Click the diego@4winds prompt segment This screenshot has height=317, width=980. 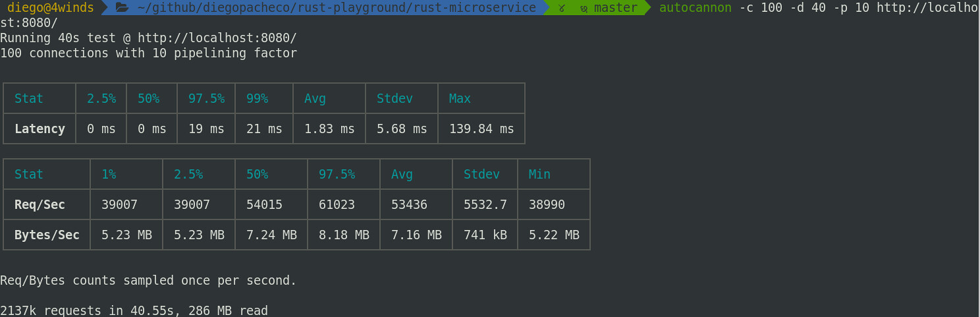pos(51,8)
